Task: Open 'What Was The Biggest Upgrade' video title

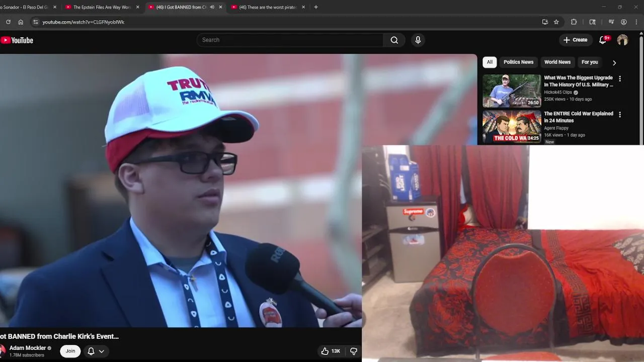Action: 579,81
